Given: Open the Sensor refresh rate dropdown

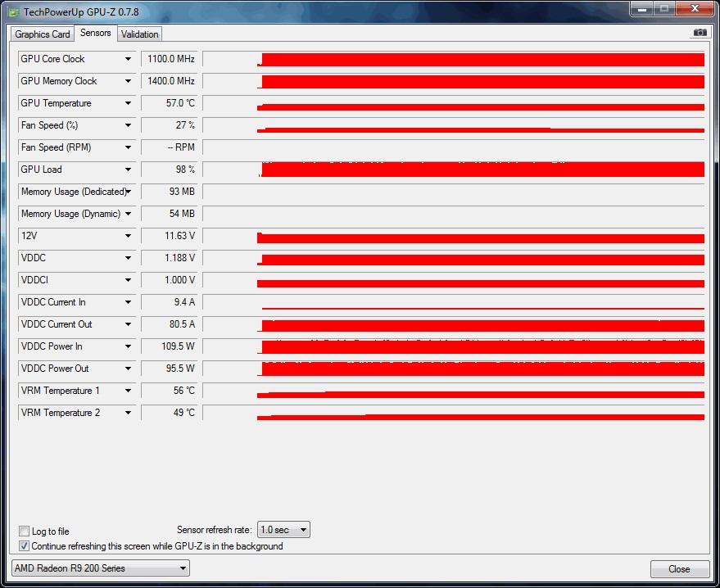Looking at the screenshot, I should [283, 530].
